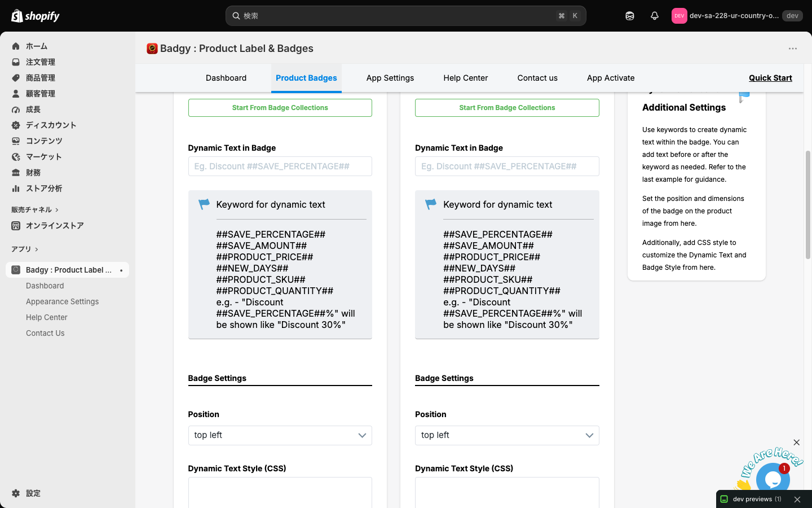Open the sidebar Contact Us link
The height and width of the screenshot is (508, 812).
pos(45,333)
